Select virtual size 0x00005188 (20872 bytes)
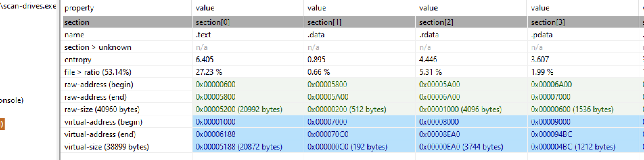Viewport: 644px width, 160px height. (239, 147)
